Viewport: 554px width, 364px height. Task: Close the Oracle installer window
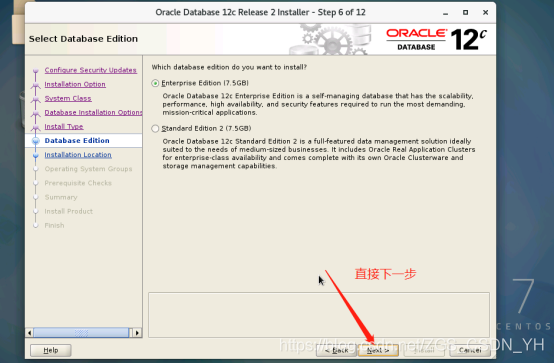pyautogui.click(x=485, y=12)
